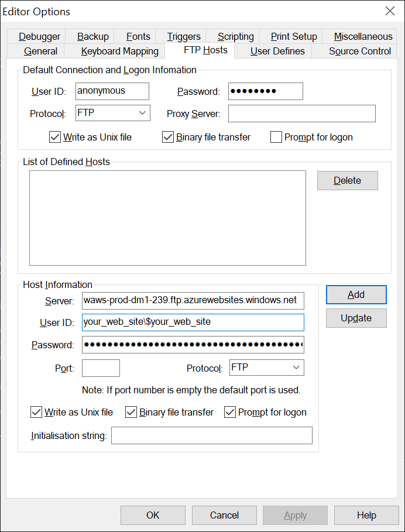Click the Cancel button
This screenshot has width=405, height=532.
pyautogui.click(x=224, y=515)
